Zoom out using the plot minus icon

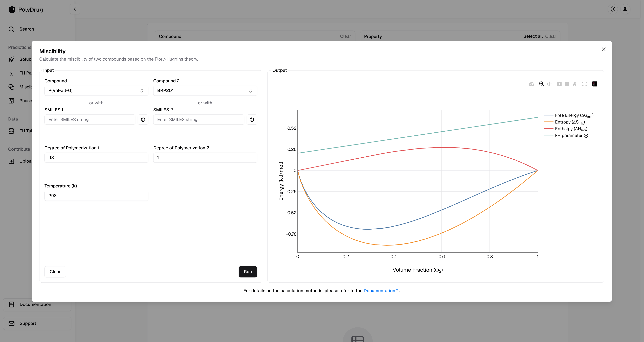[x=567, y=84]
